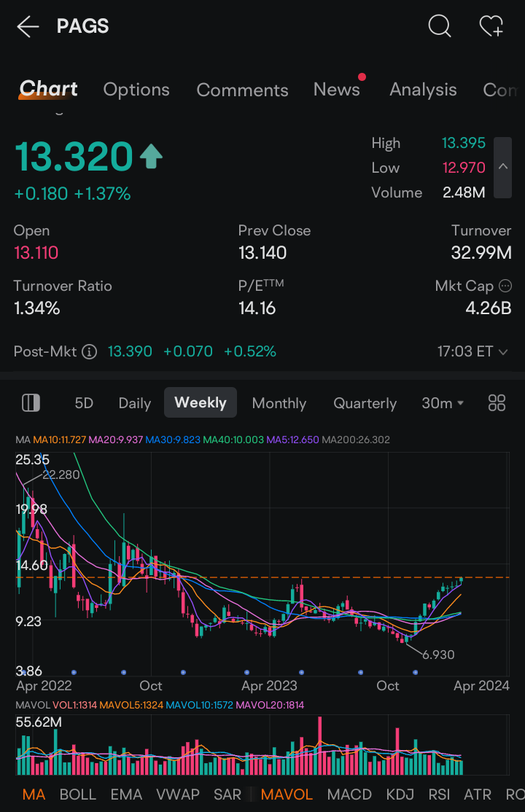The width and height of the screenshot is (525, 812).
Task: Tap the Mkt Cap 4.26B value
Action: (x=489, y=308)
